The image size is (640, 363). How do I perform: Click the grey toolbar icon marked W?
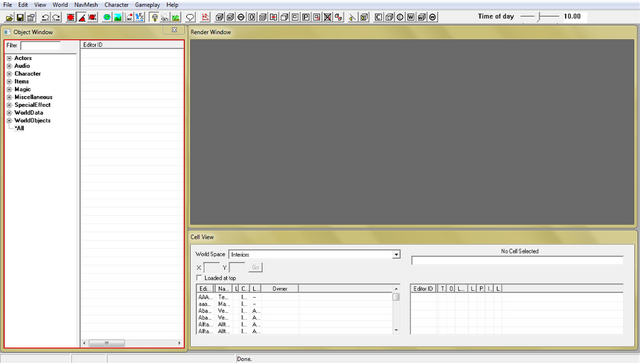[411, 17]
